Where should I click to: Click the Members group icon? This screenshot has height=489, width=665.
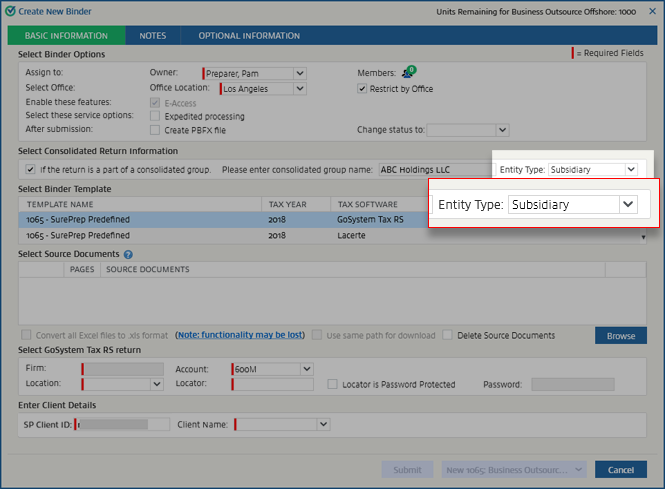click(x=408, y=72)
